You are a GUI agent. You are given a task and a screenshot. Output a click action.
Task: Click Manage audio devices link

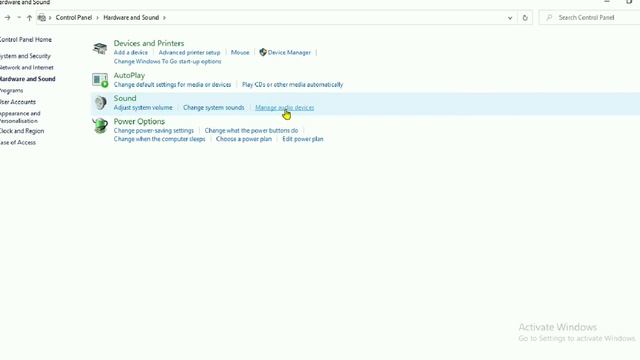pyautogui.click(x=284, y=108)
